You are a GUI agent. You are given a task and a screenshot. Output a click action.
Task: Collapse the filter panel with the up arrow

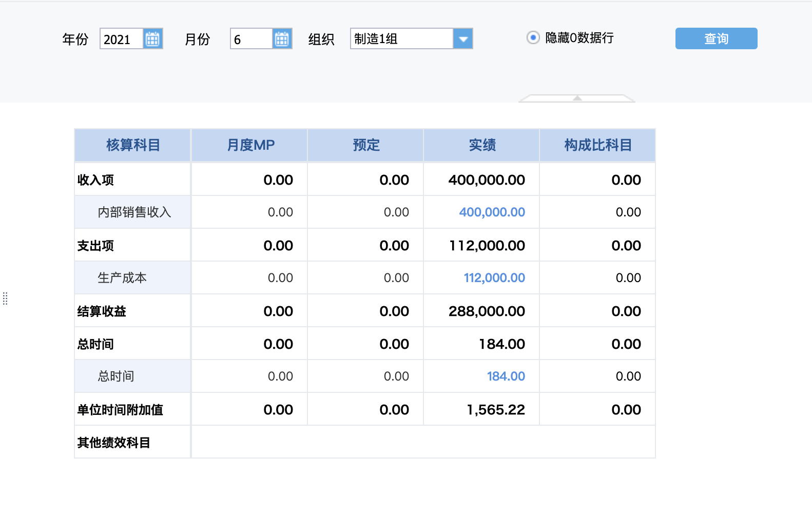577,97
